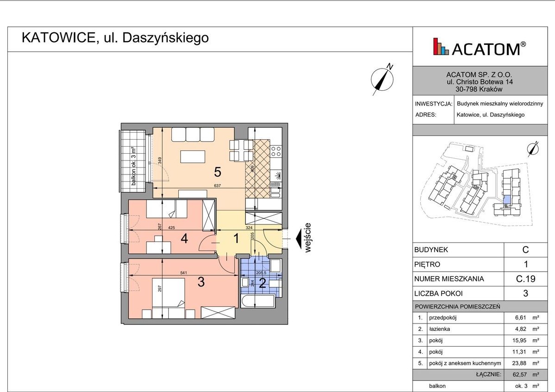Click the KATOWICE, ul. Daszyńskiego title
The width and height of the screenshot is (555, 392).
115,38
